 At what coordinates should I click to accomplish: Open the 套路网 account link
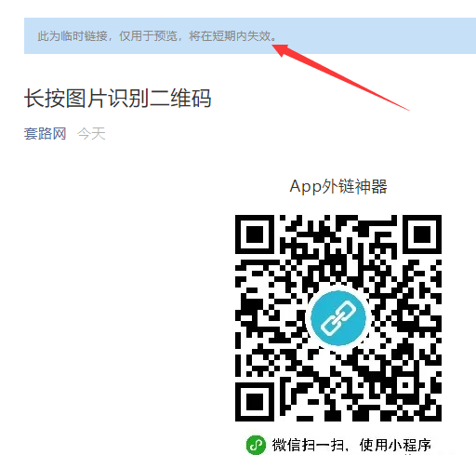[x=45, y=134]
